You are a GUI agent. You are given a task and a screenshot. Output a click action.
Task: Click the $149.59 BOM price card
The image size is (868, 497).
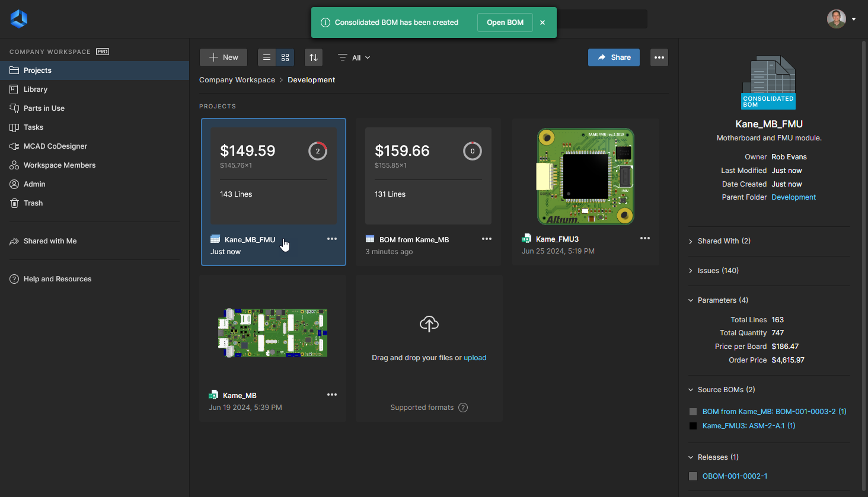[x=274, y=176]
